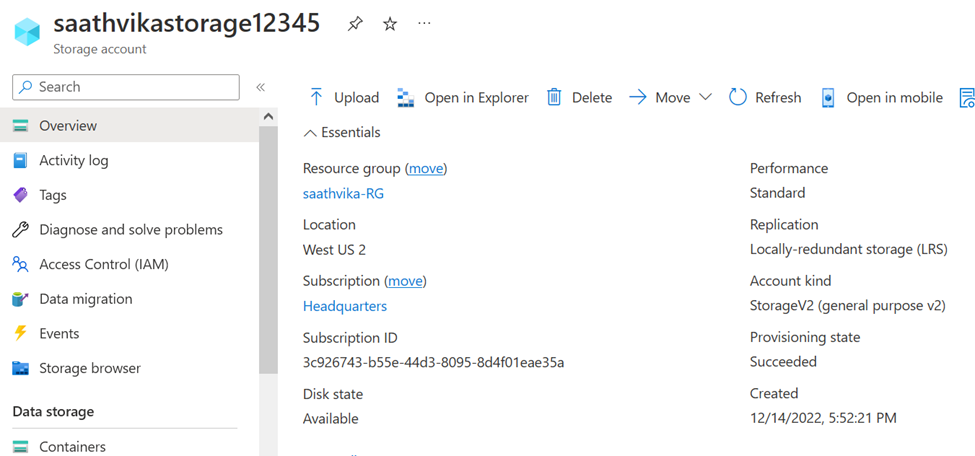Click the saathvikastorage12345 title
The image size is (975, 456).
pyautogui.click(x=187, y=24)
